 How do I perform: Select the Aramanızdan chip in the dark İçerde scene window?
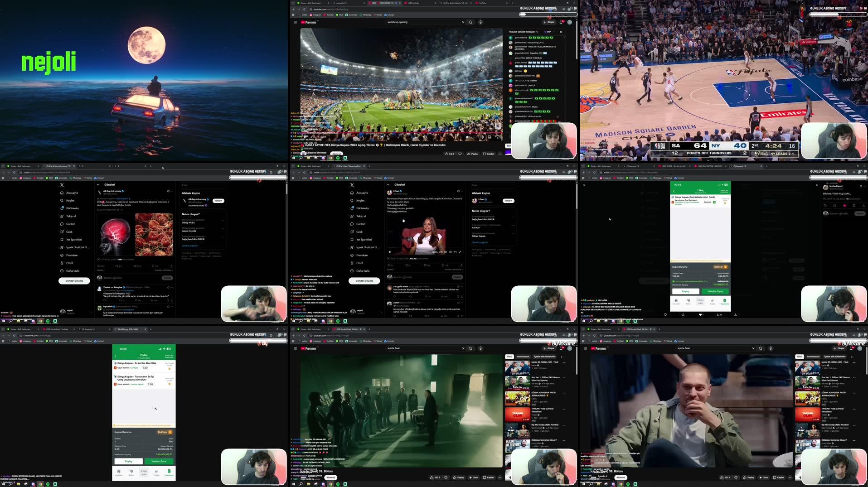click(x=523, y=357)
